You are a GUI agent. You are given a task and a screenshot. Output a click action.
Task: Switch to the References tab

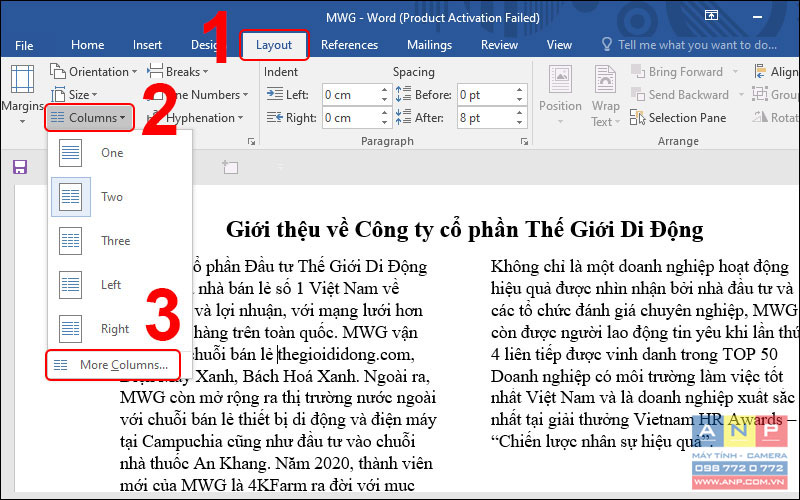[349, 45]
